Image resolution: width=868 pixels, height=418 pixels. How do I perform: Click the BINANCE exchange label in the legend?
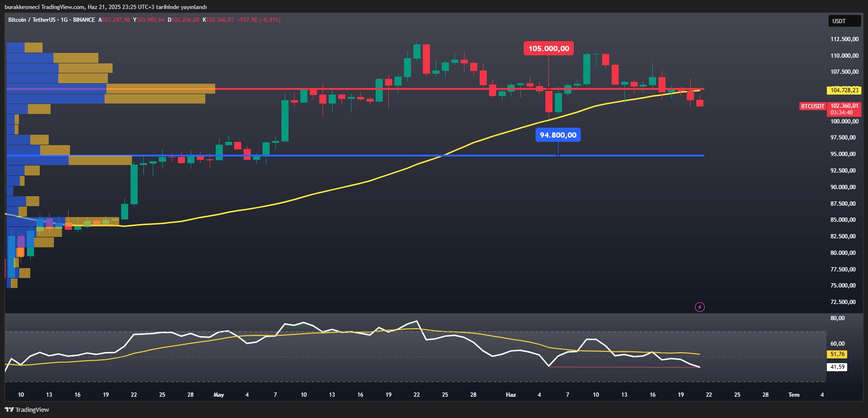[x=84, y=20]
